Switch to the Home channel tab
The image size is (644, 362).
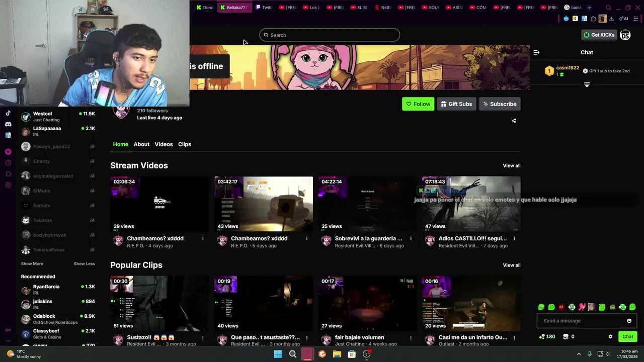(120, 144)
